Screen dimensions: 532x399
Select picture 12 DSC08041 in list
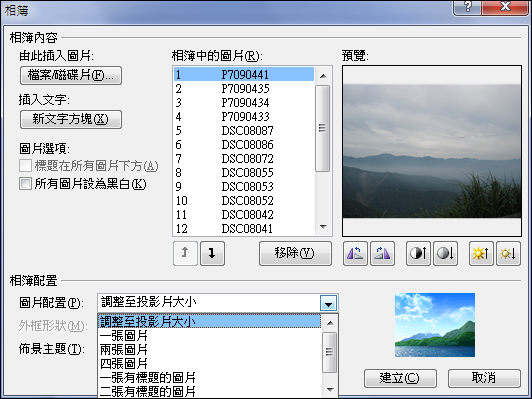[244, 228]
